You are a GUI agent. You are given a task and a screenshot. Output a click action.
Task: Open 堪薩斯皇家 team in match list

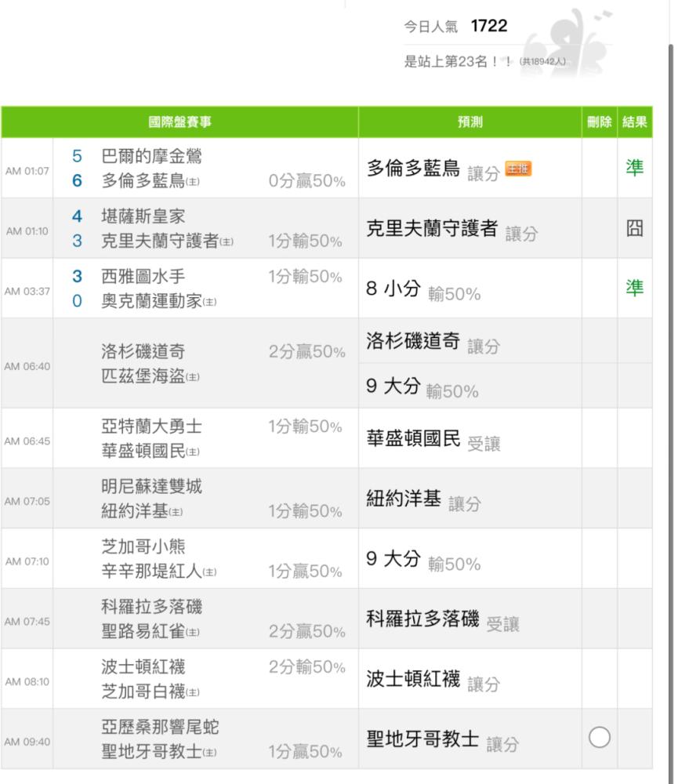[x=143, y=216]
